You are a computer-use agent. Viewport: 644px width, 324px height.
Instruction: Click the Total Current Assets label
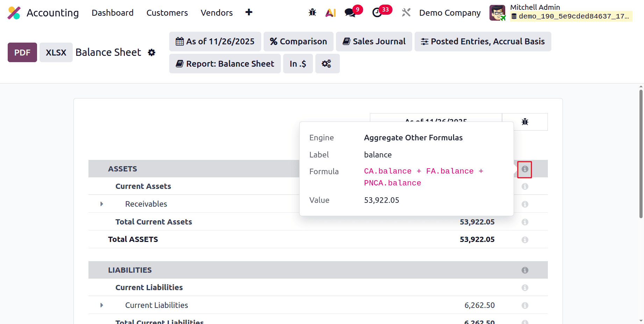click(154, 222)
